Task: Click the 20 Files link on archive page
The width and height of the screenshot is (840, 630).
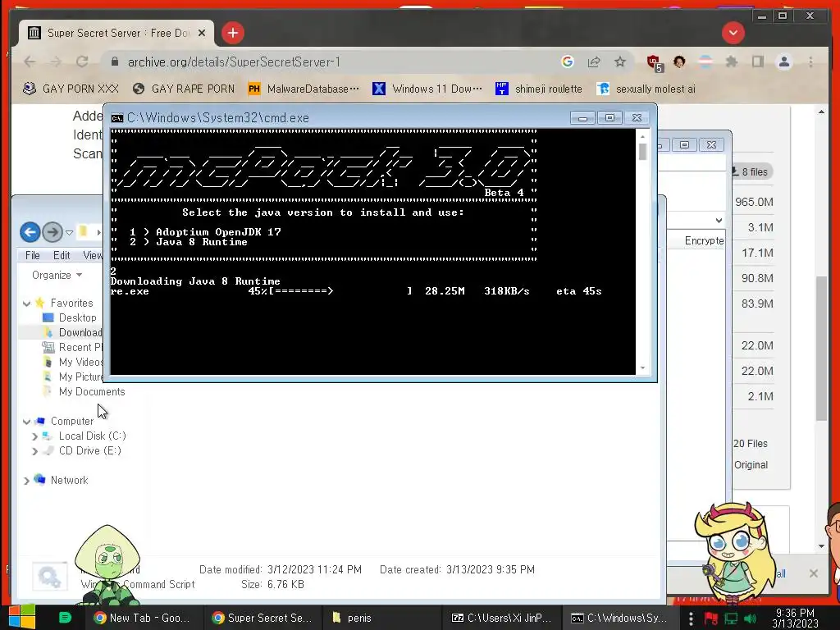Action: pyautogui.click(x=751, y=444)
